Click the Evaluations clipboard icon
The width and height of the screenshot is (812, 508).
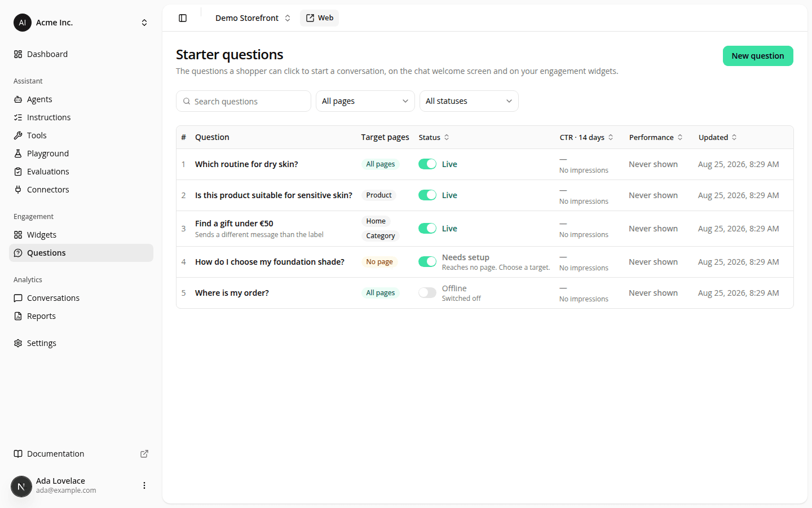(18, 172)
